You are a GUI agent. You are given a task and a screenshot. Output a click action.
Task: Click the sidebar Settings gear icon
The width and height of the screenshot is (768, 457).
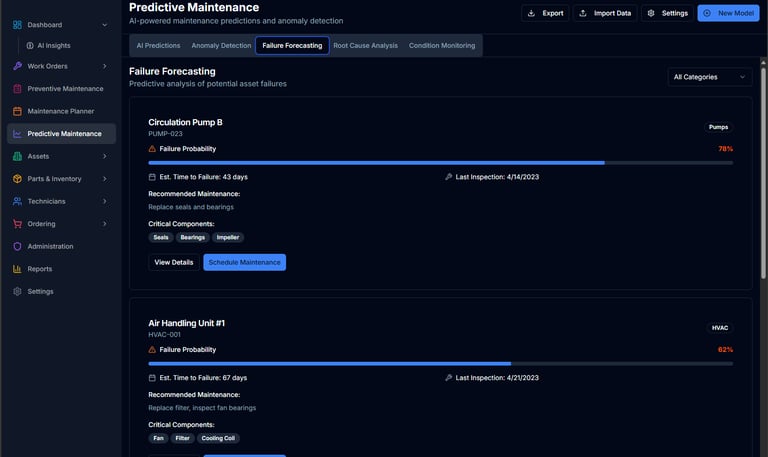[x=18, y=291]
